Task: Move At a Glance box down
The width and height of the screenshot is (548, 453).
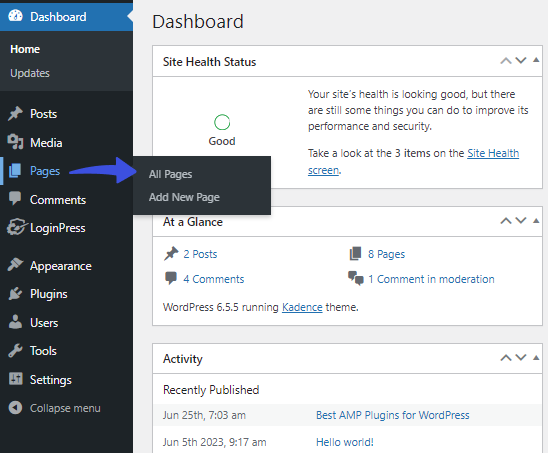Action: (521, 220)
